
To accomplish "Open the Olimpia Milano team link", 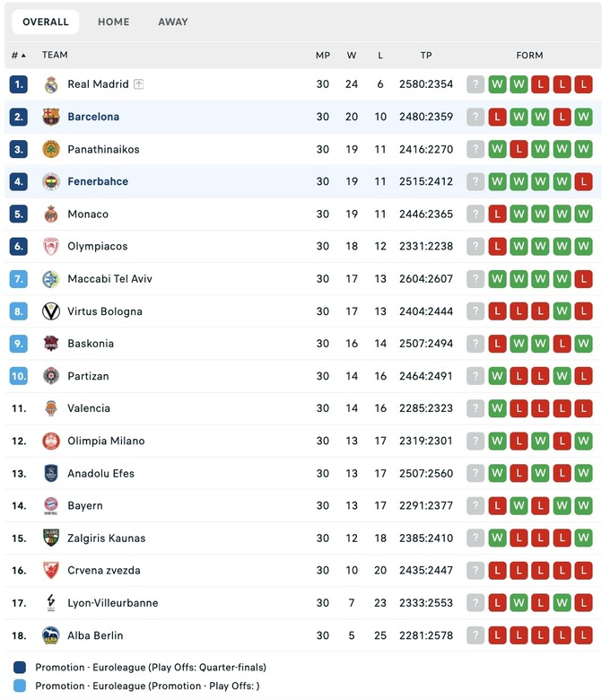I will (106, 441).
